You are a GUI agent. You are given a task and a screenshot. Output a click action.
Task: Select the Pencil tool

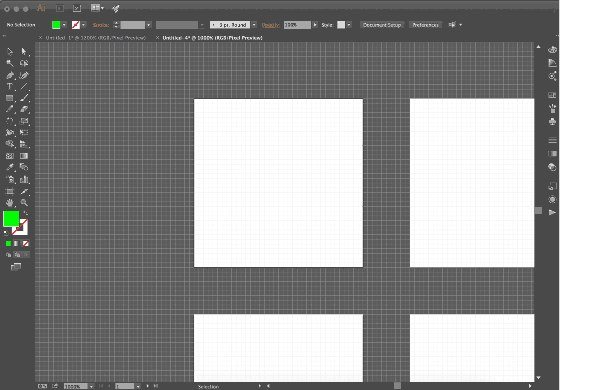tap(10, 109)
